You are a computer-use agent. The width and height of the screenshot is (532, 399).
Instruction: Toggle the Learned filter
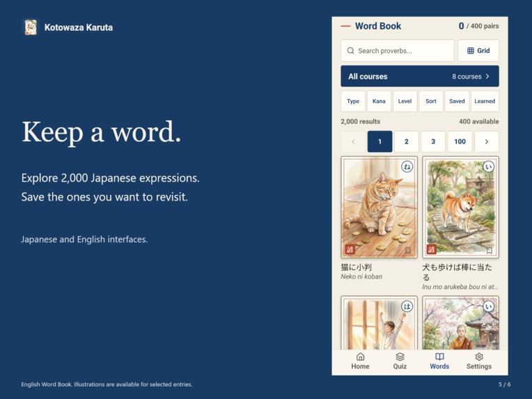pos(485,101)
